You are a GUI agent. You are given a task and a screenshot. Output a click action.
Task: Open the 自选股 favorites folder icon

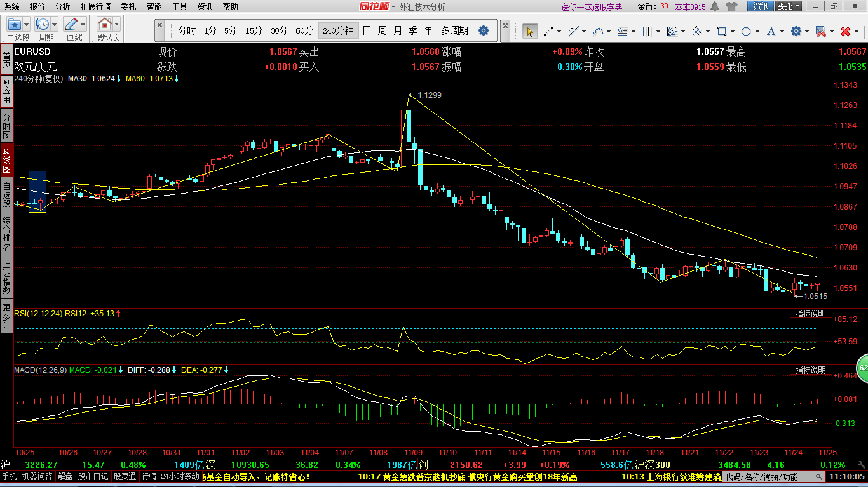pos(14,25)
